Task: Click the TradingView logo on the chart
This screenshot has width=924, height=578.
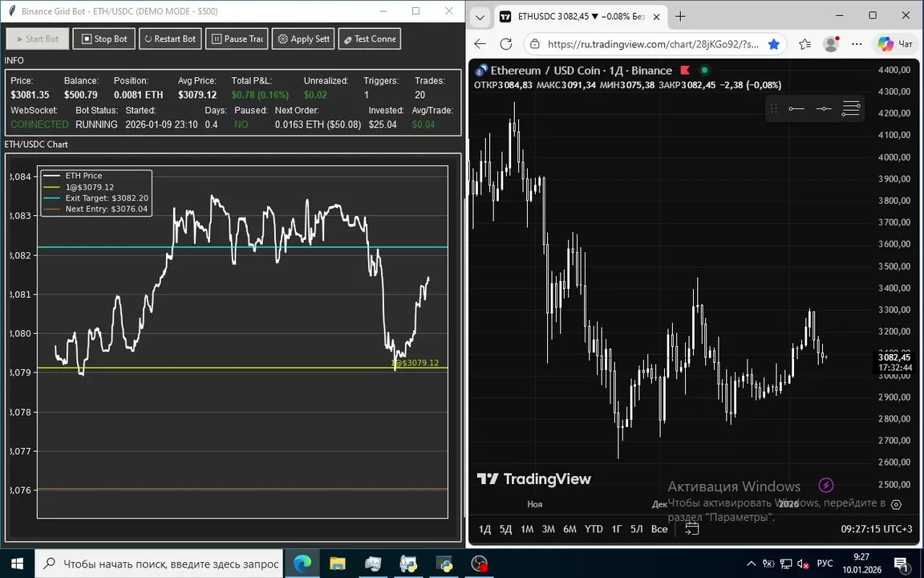Action: click(x=533, y=479)
